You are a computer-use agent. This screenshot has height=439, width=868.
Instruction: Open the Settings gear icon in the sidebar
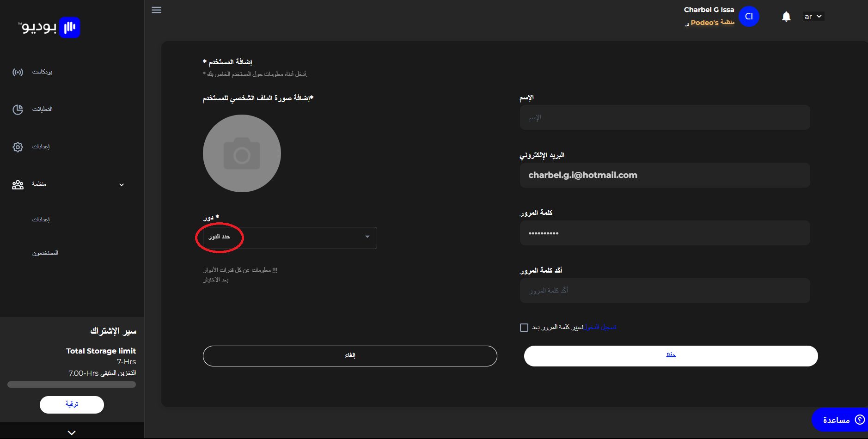pyautogui.click(x=18, y=147)
